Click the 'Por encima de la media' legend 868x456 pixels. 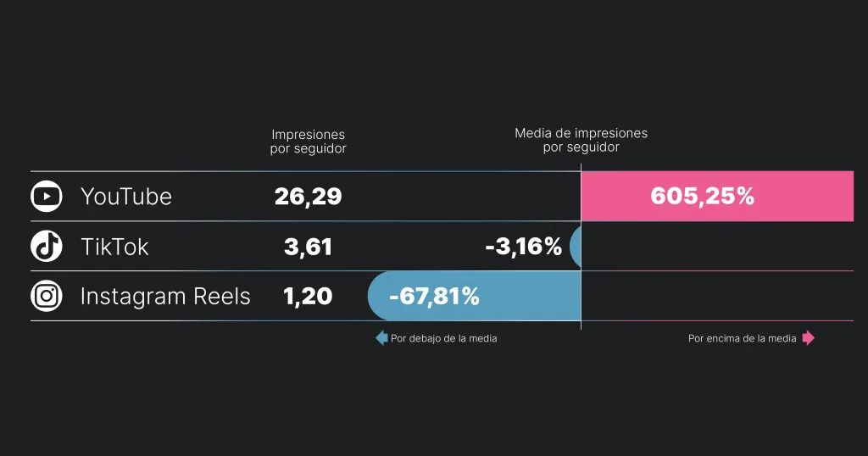[x=743, y=338]
